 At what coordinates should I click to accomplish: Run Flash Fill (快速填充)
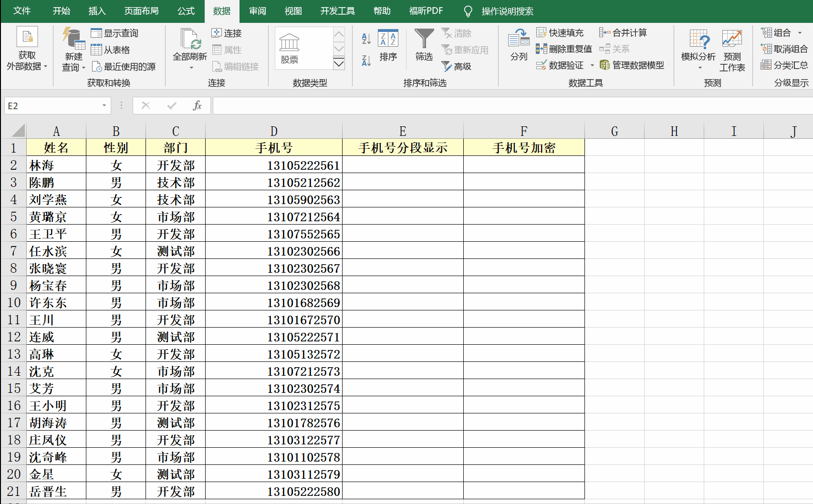[560, 32]
